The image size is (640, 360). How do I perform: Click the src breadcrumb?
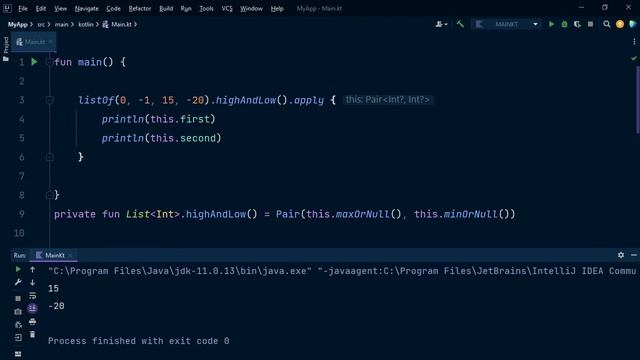click(x=41, y=24)
